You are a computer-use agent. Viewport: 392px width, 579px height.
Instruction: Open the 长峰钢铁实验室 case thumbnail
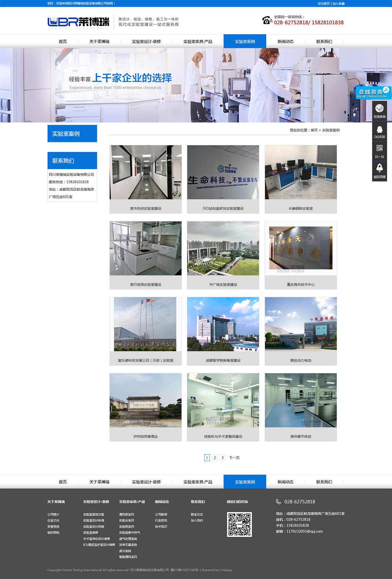pos(301,172)
